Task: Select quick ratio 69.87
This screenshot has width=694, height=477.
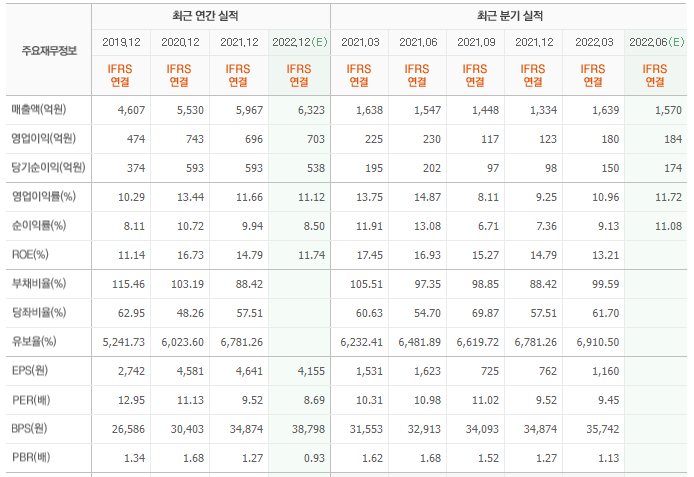Action: coord(486,313)
